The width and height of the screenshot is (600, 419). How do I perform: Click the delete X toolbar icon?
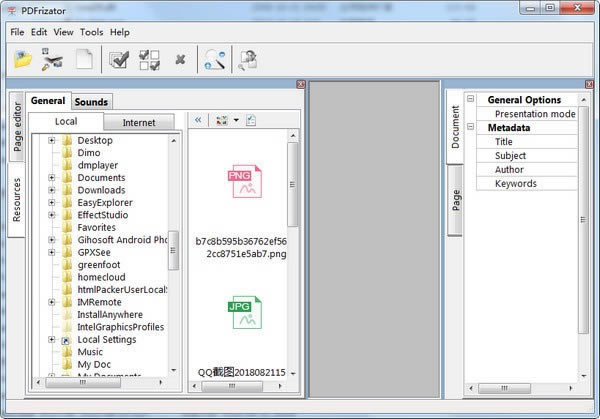coord(180,60)
